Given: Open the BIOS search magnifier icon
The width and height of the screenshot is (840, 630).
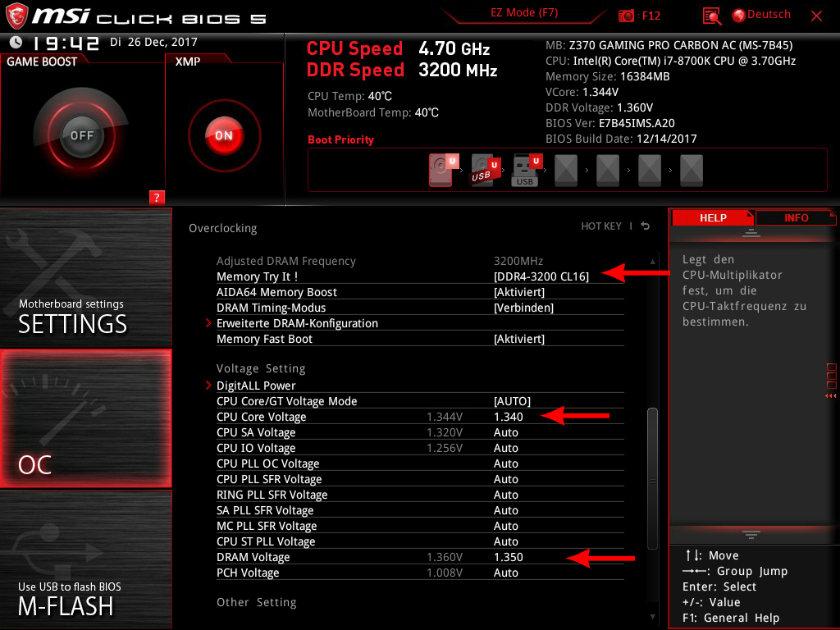Looking at the screenshot, I should click(x=711, y=16).
